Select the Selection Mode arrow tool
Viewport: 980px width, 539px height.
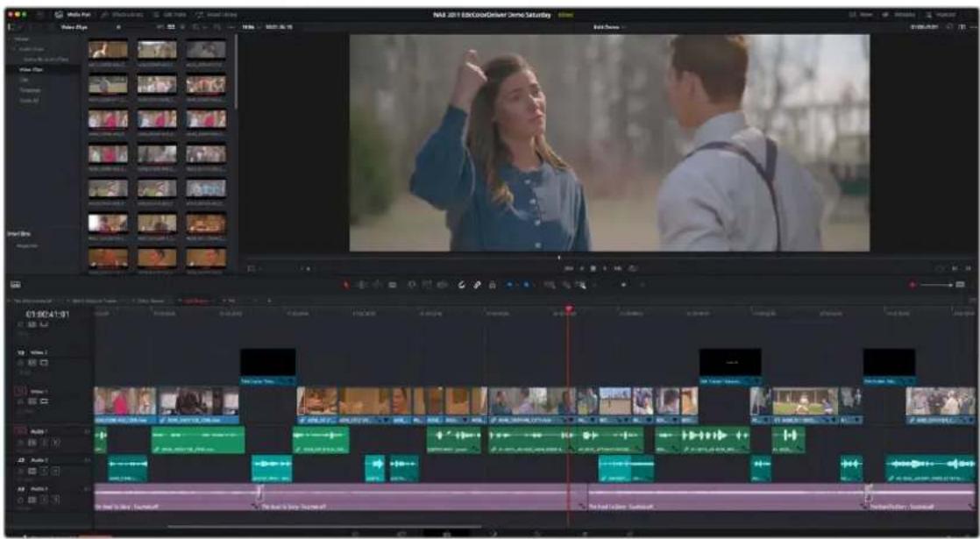[x=345, y=285]
